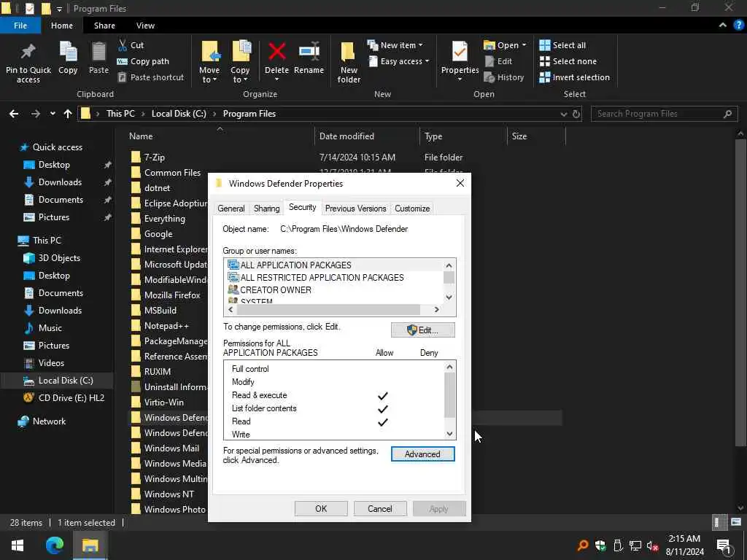The width and height of the screenshot is (747, 560).
Task: Select Cut in Clipboard group
Action: pos(131,45)
